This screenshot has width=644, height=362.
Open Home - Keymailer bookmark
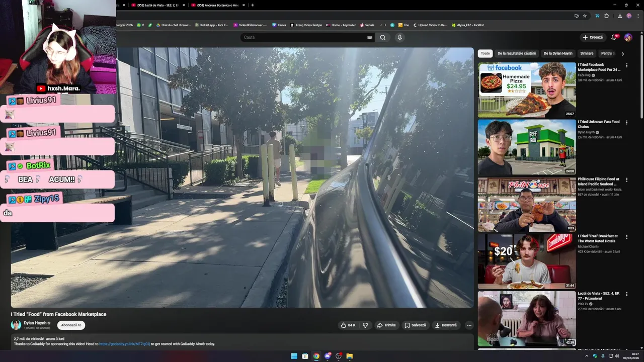(x=341, y=25)
